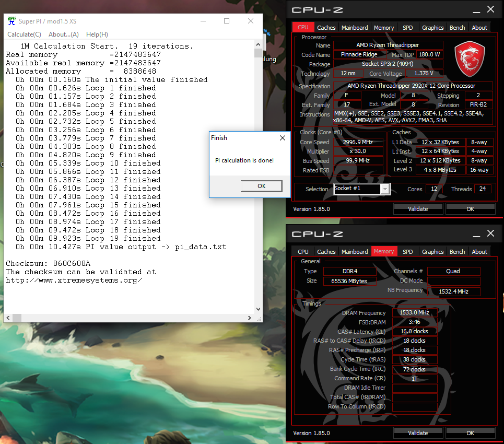Minimize the Super PI window
The height and width of the screenshot is (444, 504).
click(203, 21)
